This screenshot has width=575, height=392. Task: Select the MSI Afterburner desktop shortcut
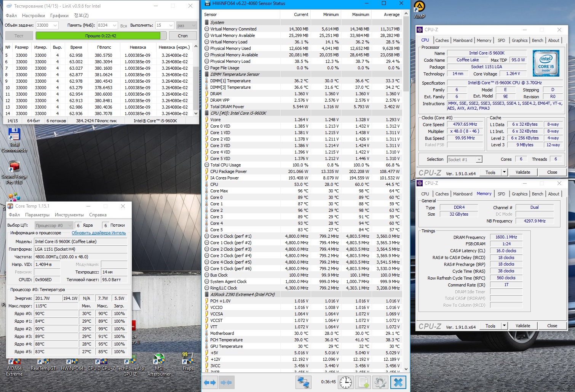(x=159, y=365)
